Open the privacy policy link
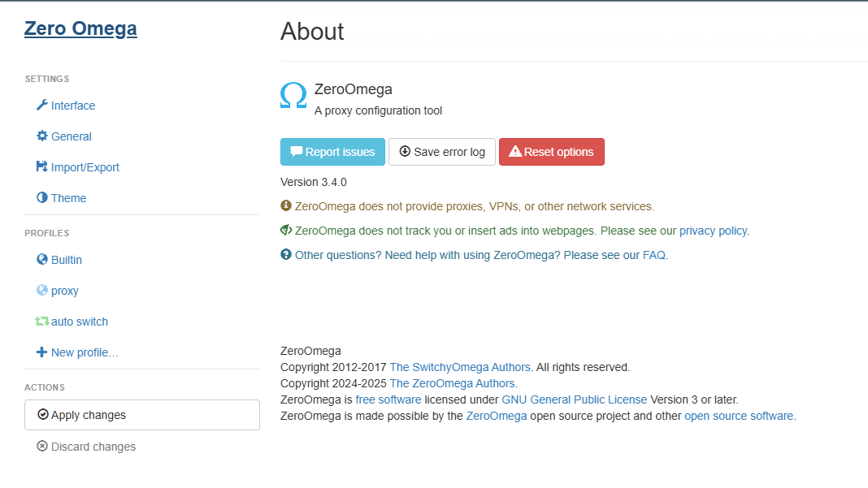868x488 pixels. (713, 231)
